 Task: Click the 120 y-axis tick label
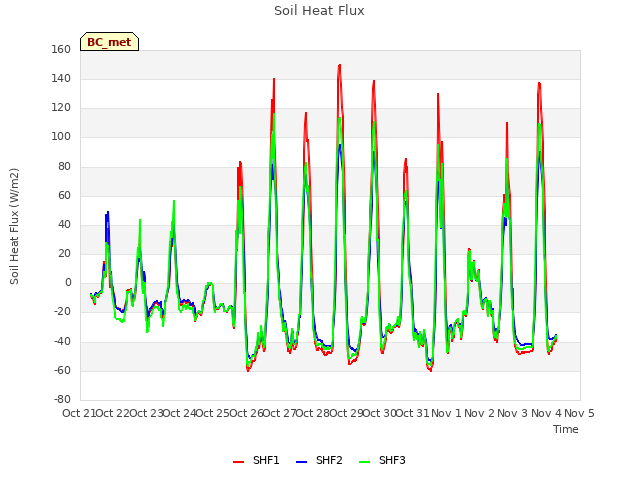tap(61, 108)
